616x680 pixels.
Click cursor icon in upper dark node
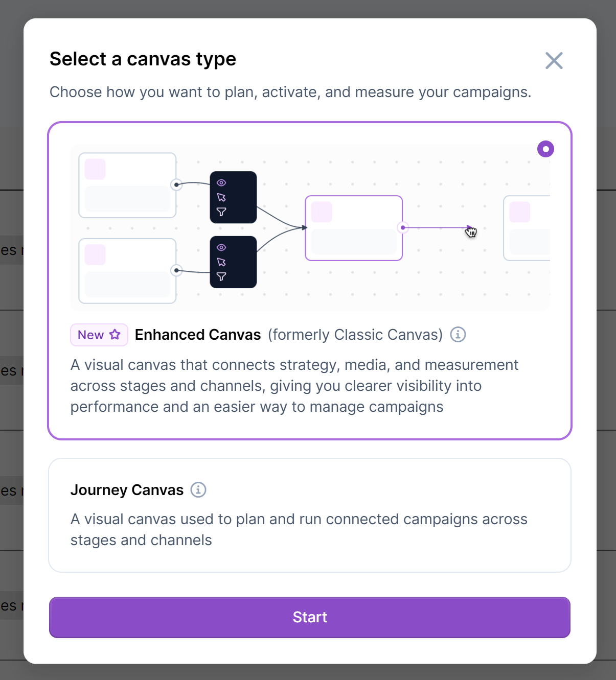coord(221,197)
